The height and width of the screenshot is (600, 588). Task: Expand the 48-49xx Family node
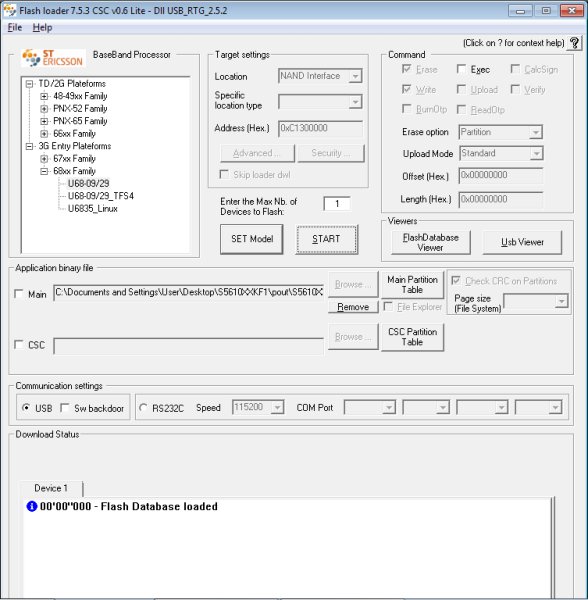(x=44, y=96)
